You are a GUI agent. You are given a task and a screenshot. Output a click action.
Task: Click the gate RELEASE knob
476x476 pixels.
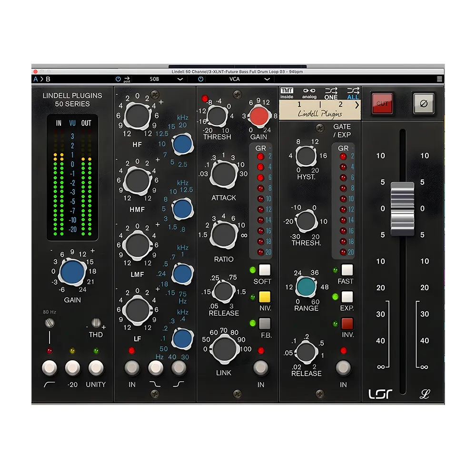306,352
